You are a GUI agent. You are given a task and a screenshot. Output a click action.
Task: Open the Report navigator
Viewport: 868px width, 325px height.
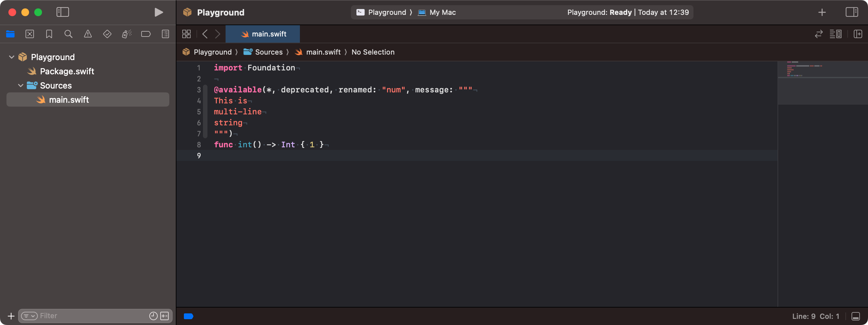pos(165,34)
